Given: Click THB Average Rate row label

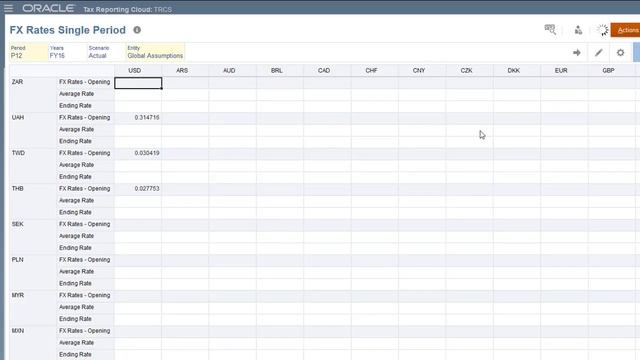Looking at the screenshot, I should tap(77, 200).
